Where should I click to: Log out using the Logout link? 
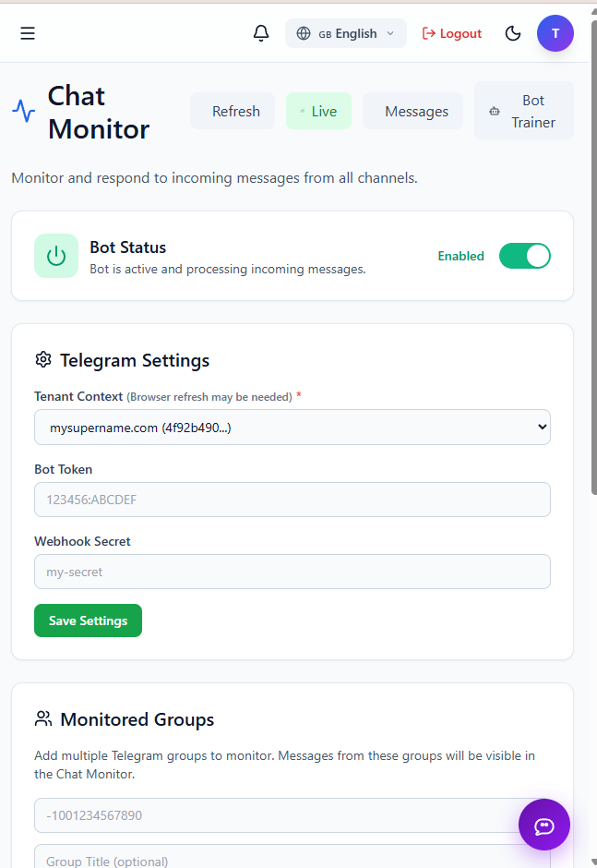coord(452,33)
